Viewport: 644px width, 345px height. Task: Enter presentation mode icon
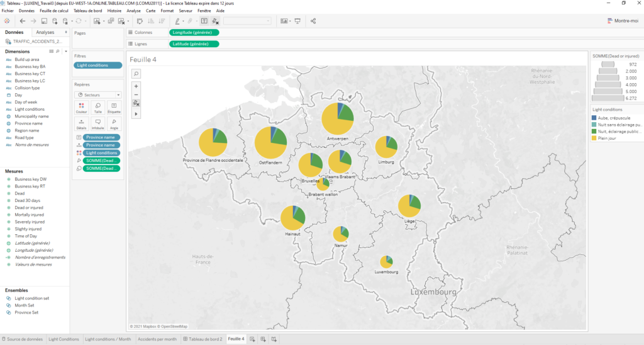point(297,21)
